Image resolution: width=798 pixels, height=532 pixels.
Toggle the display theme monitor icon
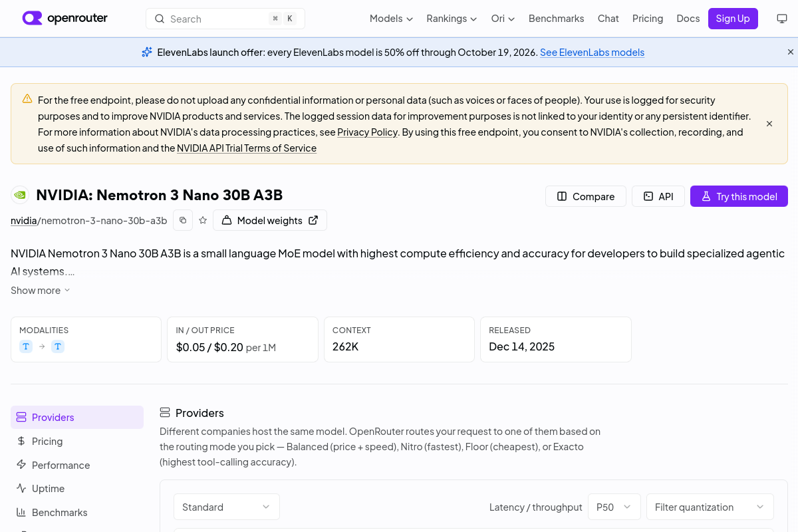coord(782,19)
